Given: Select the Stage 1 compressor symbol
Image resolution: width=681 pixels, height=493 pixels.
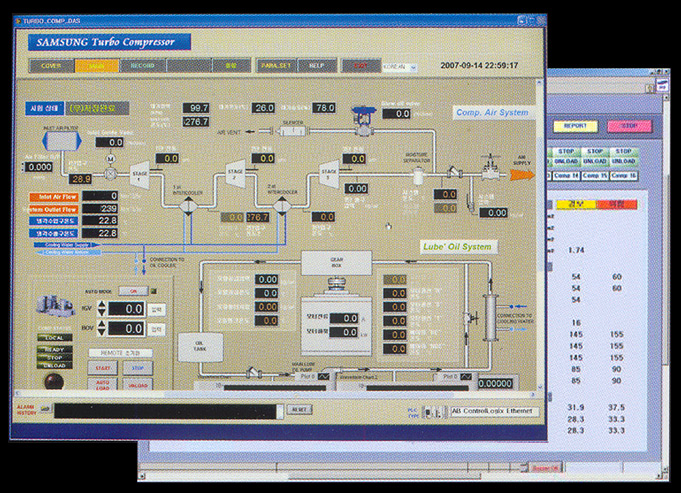Looking at the screenshot, I should [x=139, y=175].
